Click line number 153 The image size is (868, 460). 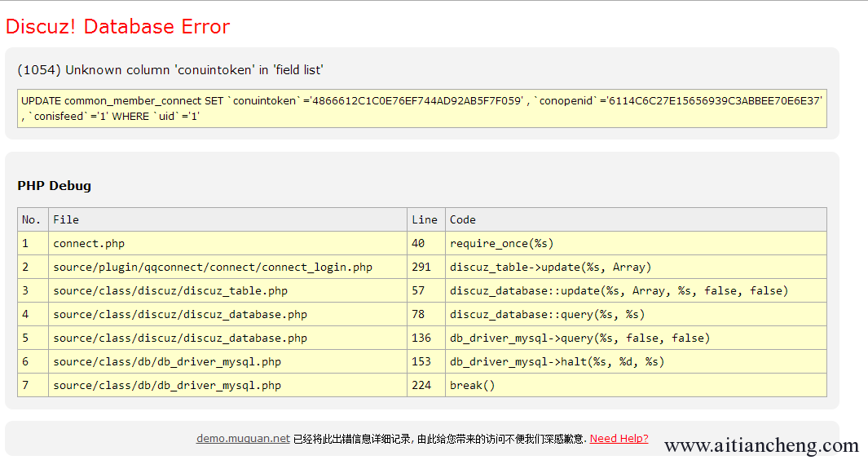pyautogui.click(x=425, y=361)
